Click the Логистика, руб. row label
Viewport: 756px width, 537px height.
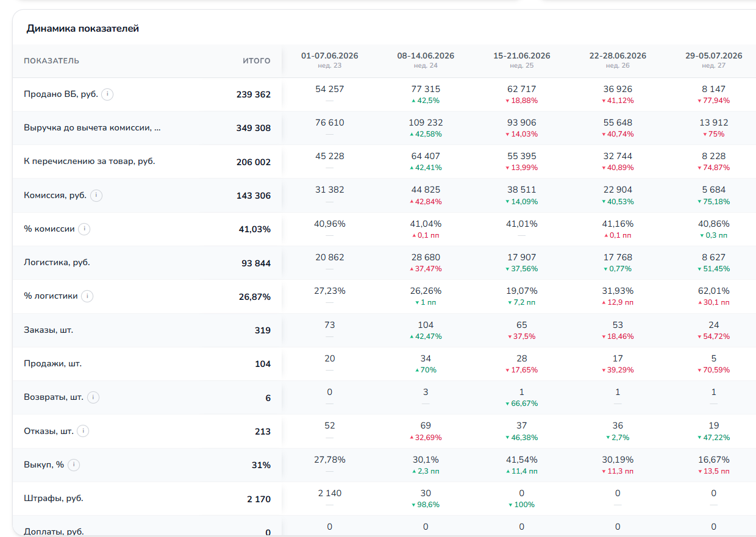(x=57, y=263)
